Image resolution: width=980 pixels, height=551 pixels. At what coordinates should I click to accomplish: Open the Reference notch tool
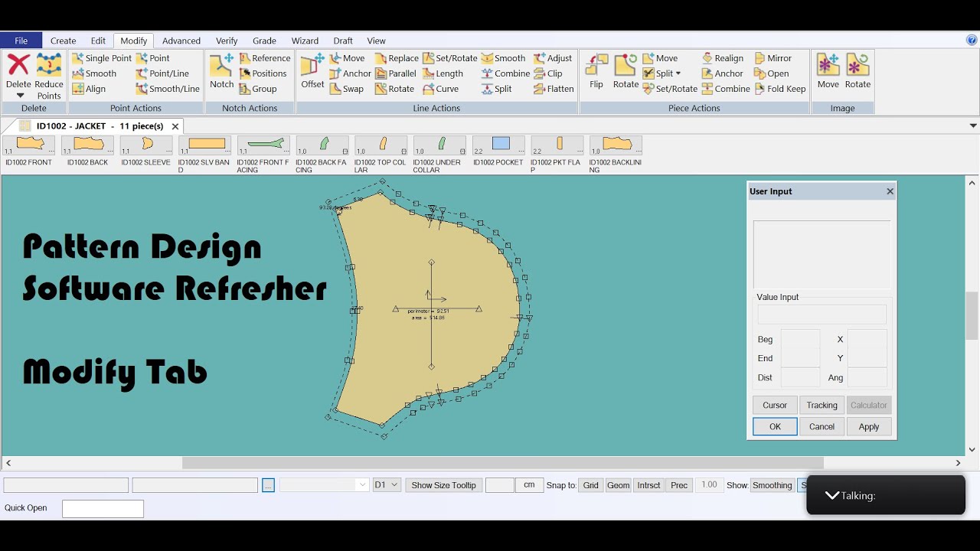click(x=265, y=58)
